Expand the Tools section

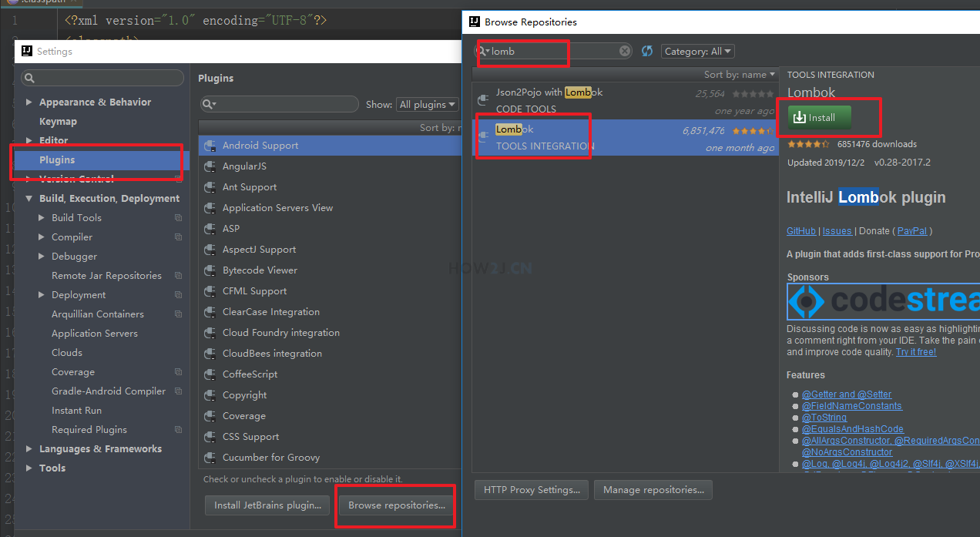point(29,468)
